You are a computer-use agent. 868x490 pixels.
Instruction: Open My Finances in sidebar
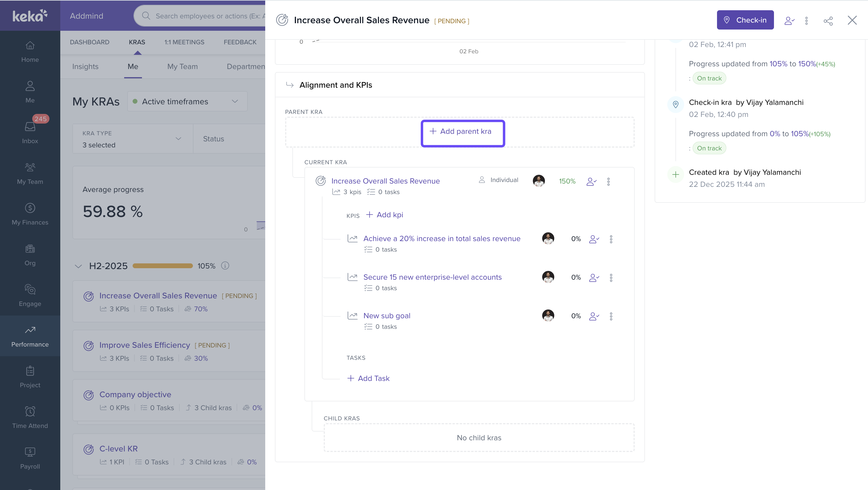tap(30, 214)
